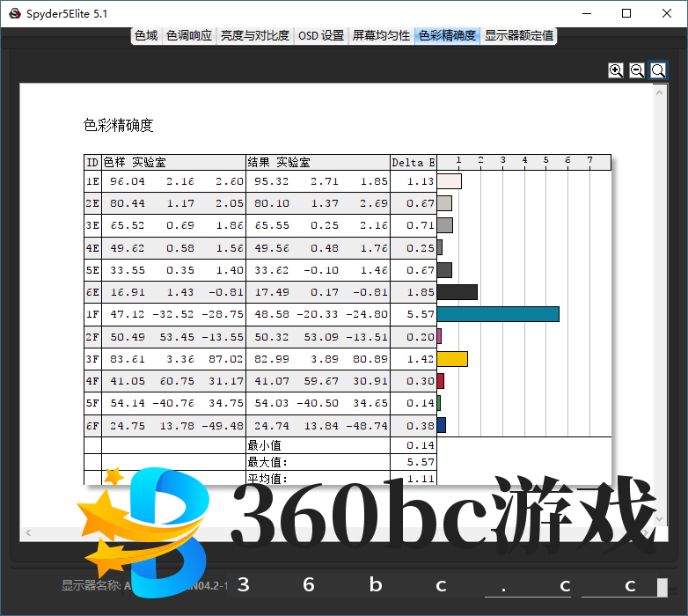
Task: Click the zoom out magnifier icon
Action: [x=637, y=70]
